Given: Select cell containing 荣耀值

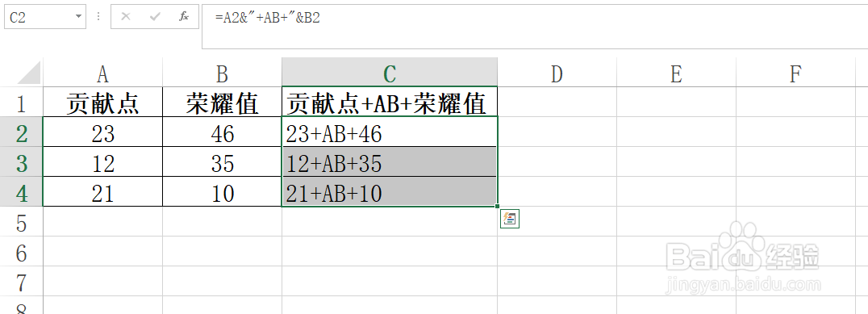Looking at the screenshot, I should [x=222, y=102].
